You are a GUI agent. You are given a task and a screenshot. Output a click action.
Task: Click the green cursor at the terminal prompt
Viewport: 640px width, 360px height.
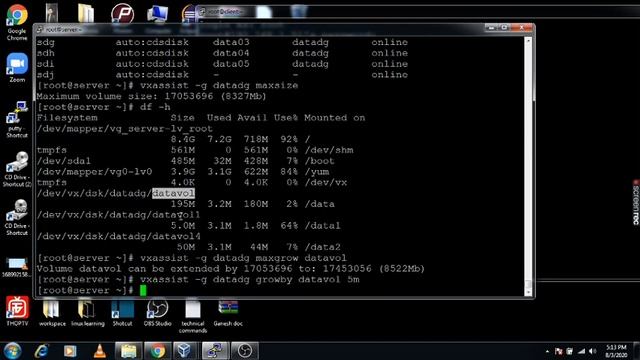coord(143,290)
